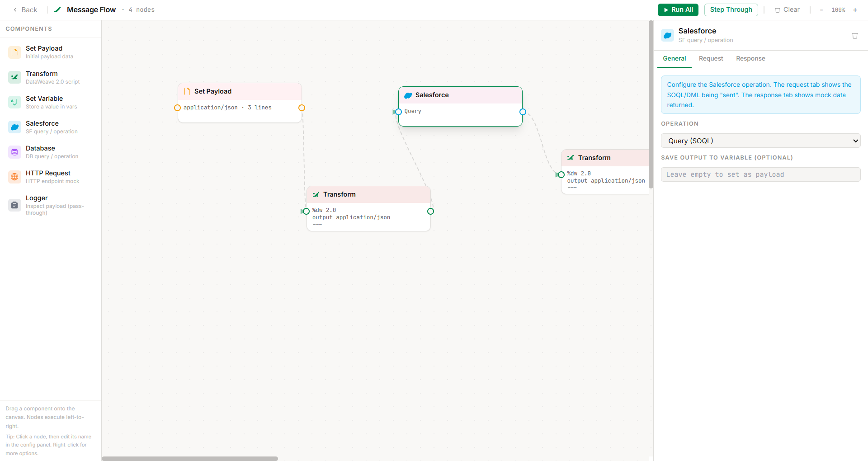The image size is (868, 461).
Task: Click the HTTP Request globe icon
Action: pos(14,177)
